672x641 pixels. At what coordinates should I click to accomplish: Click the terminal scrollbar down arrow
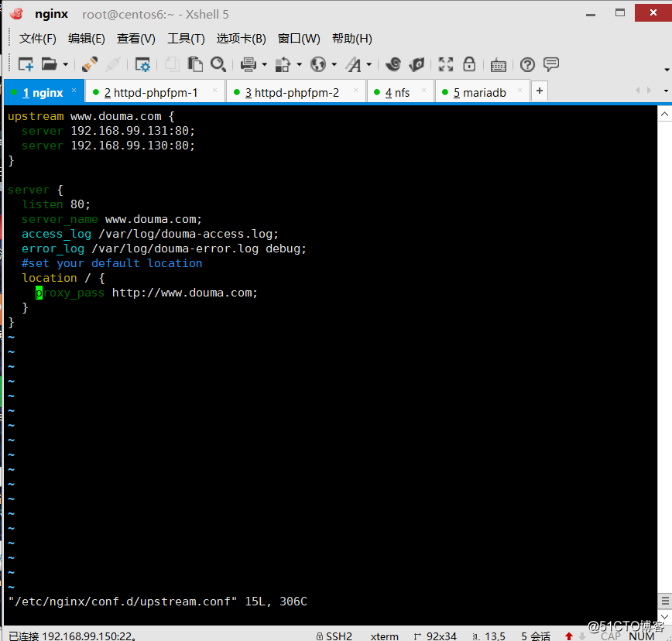pos(664,616)
